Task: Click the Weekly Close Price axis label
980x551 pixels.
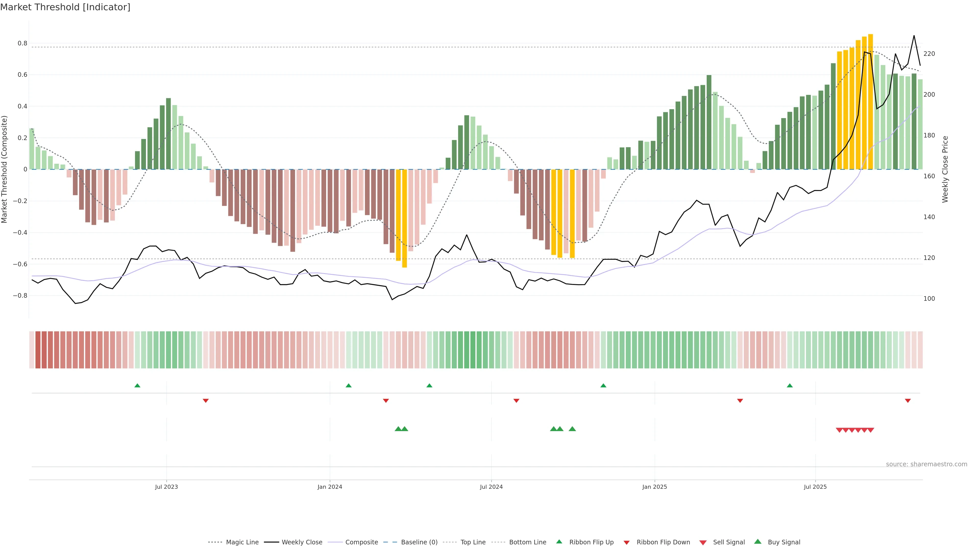Action: tap(945, 169)
